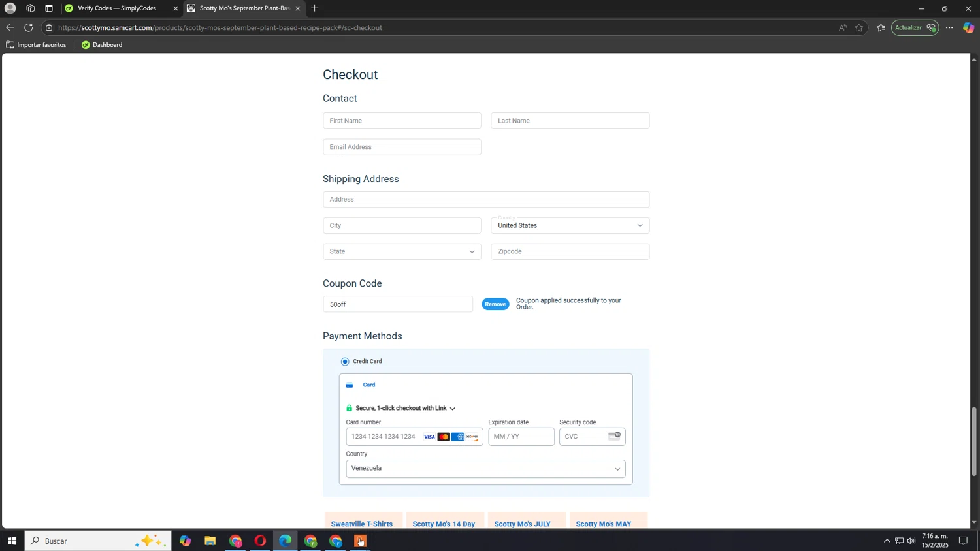Viewport: 980px width, 551px height.
Task: Click the Actualizar update button
Action: (915, 27)
